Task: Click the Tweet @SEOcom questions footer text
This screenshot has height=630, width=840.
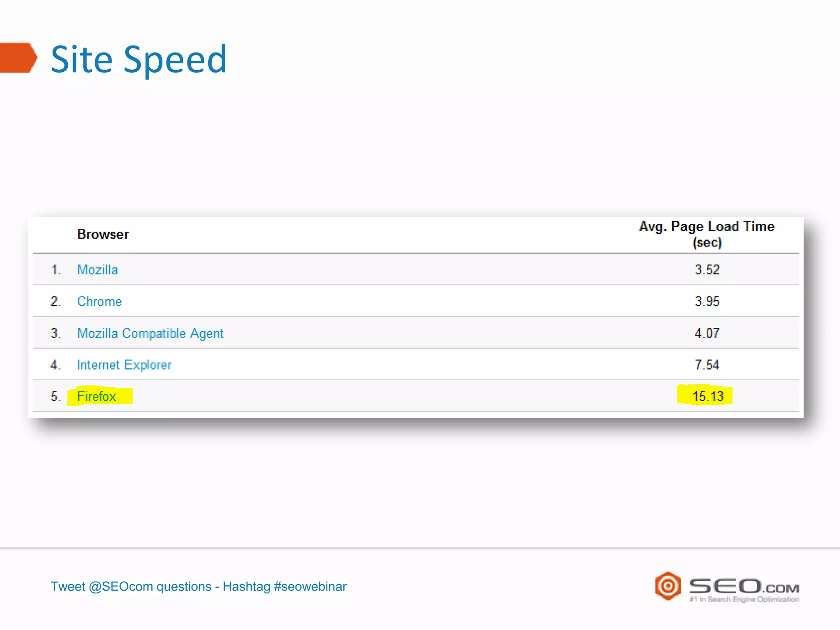Action: (199, 587)
